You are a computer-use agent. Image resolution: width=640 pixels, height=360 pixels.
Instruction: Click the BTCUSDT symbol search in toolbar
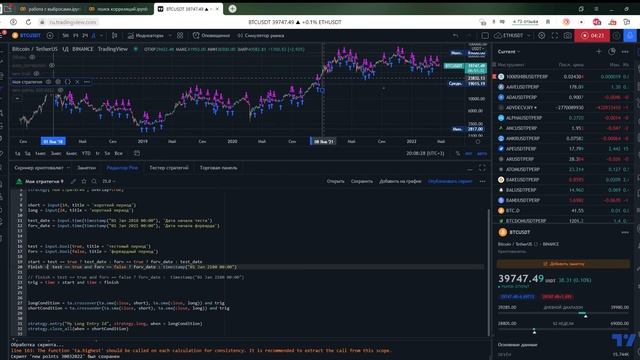(27, 36)
